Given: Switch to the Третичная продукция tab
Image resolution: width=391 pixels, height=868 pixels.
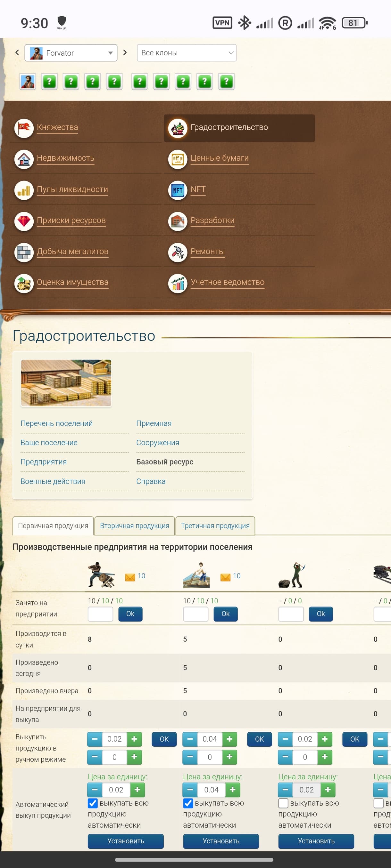Looking at the screenshot, I should click(x=215, y=526).
